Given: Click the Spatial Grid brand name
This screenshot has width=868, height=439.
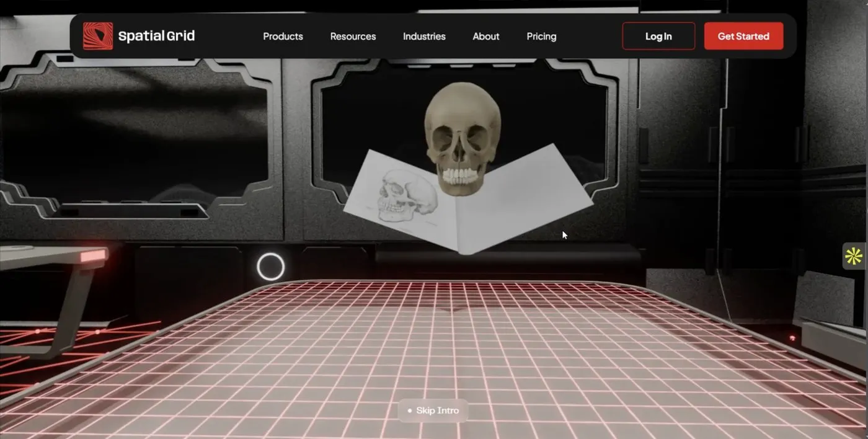Looking at the screenshot, I should [x=156, y=36].
